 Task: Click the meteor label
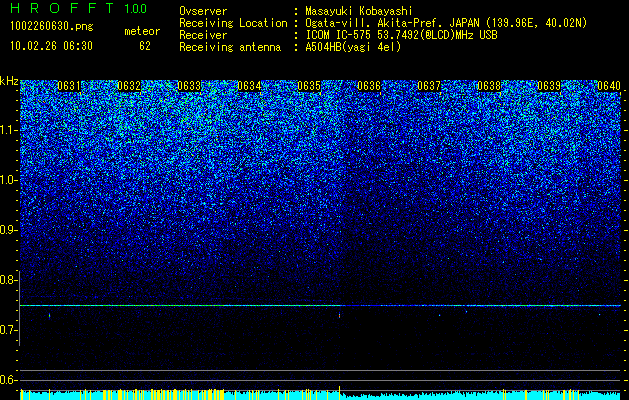(x=142, y=31)
